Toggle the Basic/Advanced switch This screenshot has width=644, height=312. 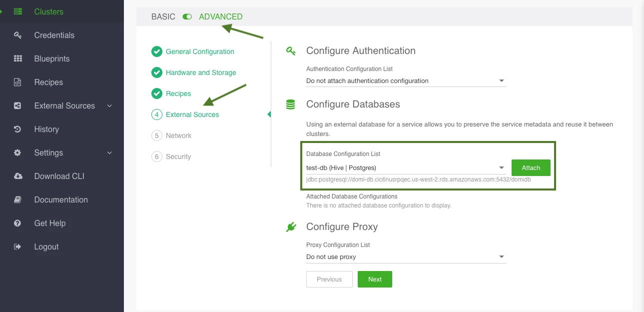187,17
